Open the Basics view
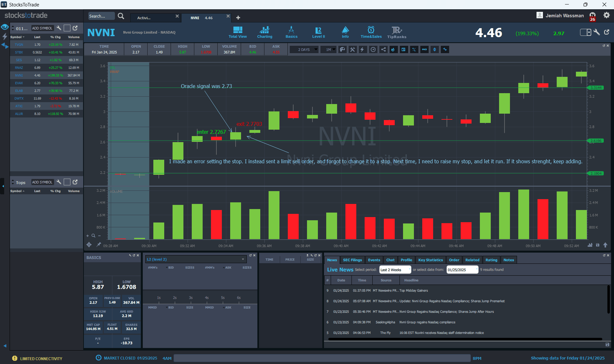This screenshot has width=614, height=364. (291, 32)
